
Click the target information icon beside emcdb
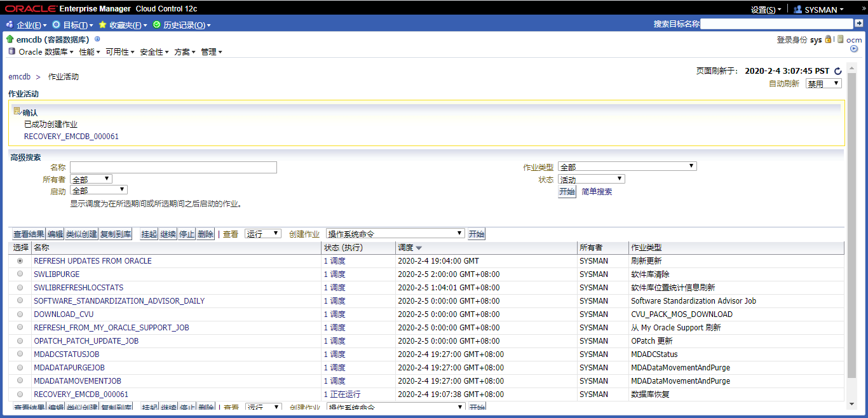[x=97, y=39]
